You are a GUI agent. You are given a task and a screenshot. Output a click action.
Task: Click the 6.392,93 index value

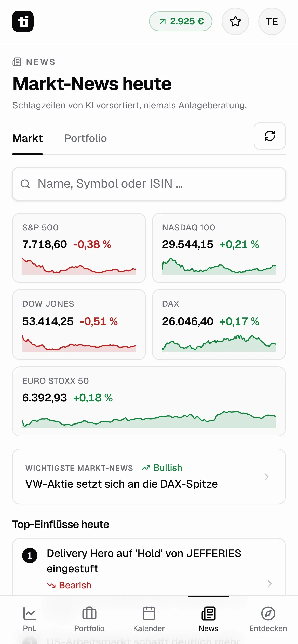pos(45,398)
